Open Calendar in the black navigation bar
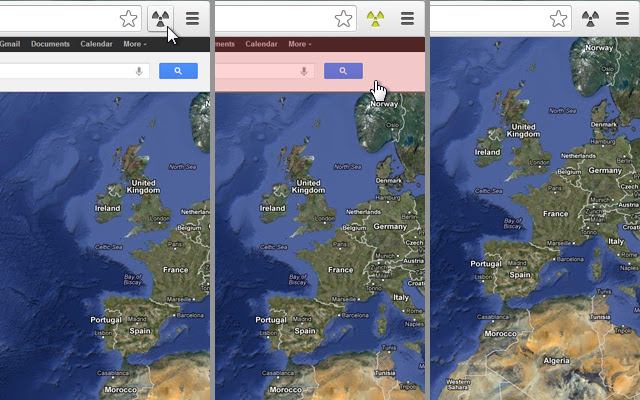This screenshot has width=640, height=400. coord(96,44)
